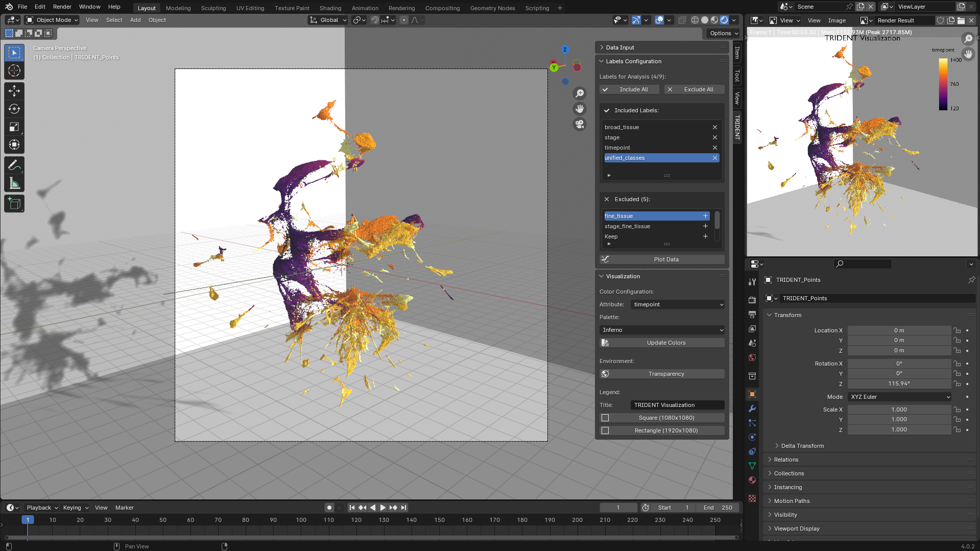The image size is (980, 551).
Task: Switch to the Shading workspace tab
Action: click(330, 8)
